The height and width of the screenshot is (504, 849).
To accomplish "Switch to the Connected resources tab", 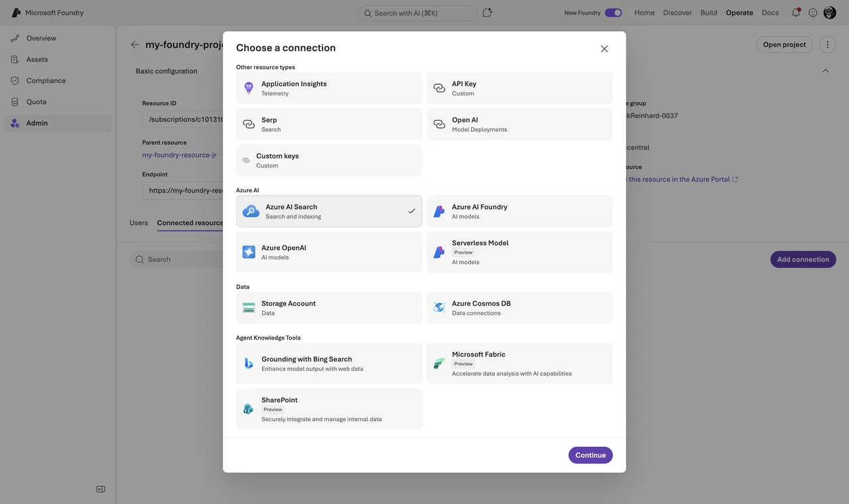I will (x=190, y=223).
